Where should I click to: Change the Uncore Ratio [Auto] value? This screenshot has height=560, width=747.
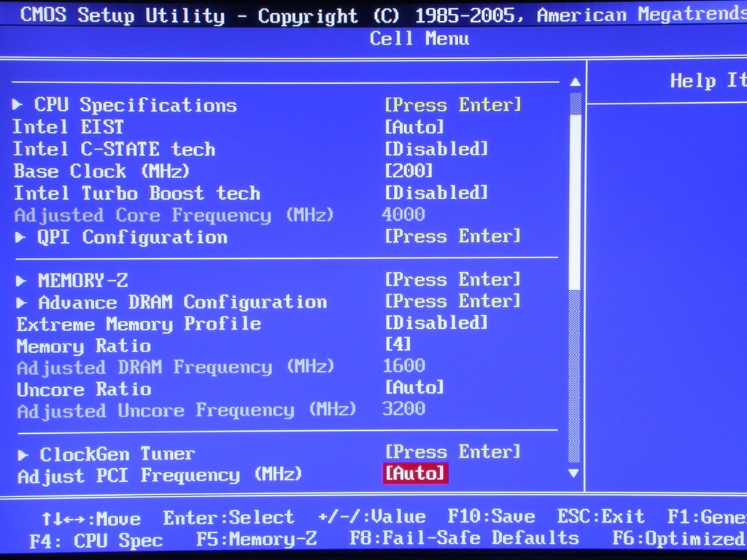(414, 386)
